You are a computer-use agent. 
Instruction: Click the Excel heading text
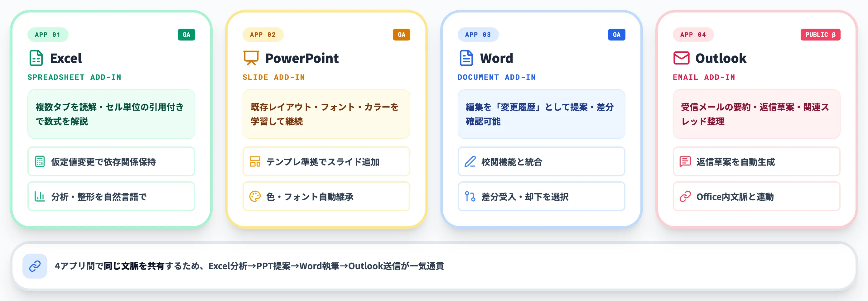(x=66, y=58)
